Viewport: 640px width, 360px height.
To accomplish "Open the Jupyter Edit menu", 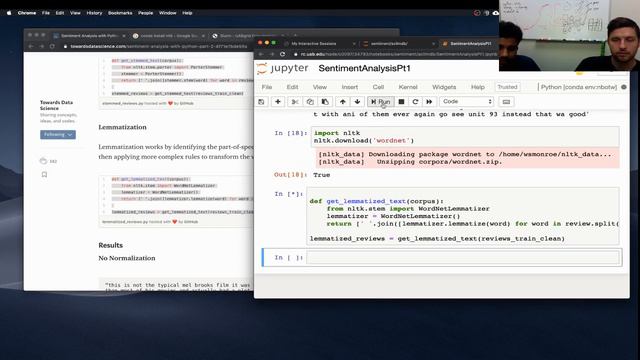I will click(x=292, y=87).
